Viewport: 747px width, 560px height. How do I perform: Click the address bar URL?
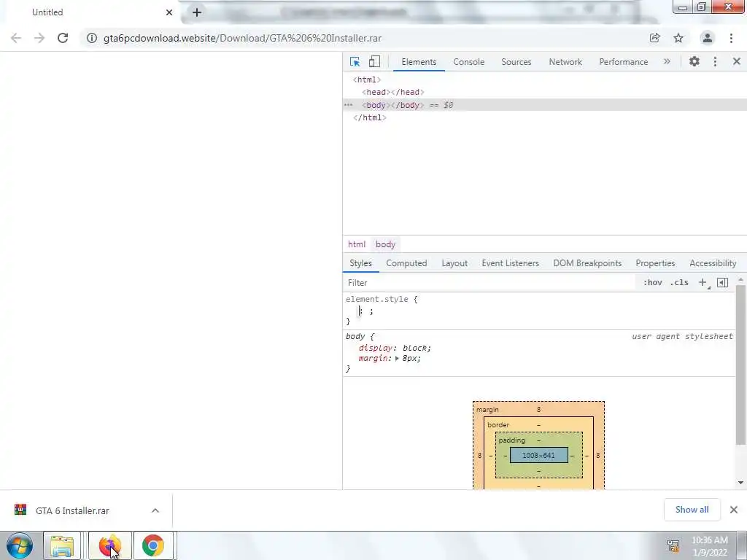(242, 38)
